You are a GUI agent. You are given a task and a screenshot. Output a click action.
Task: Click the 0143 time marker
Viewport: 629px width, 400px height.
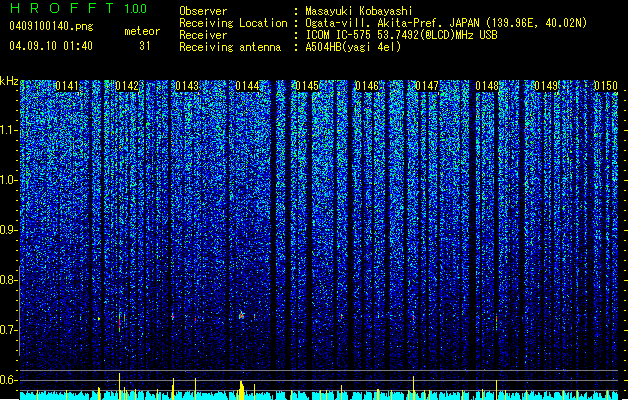(187, 86)
